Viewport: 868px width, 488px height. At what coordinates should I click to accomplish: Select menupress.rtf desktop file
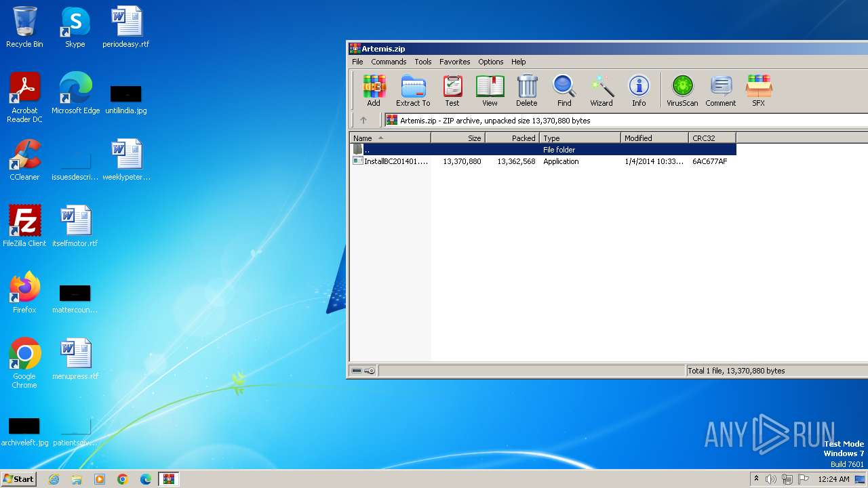pyautogui.click(x=75, y=359)
